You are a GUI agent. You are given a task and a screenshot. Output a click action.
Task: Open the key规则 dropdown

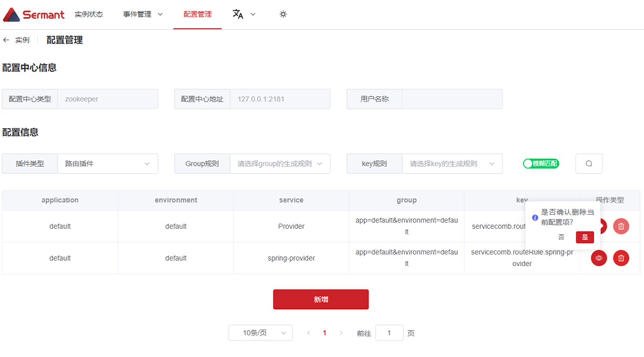[452, 164]
